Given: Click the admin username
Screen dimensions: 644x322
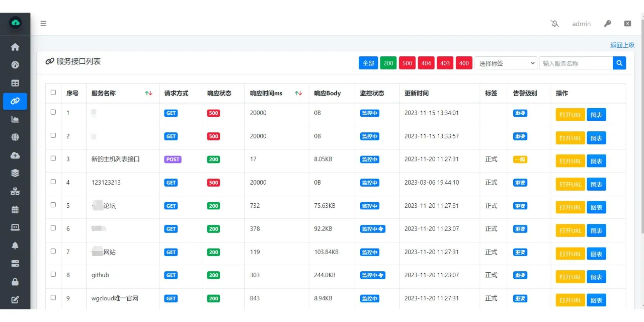Looking at the screenshot, I should 582,24.
